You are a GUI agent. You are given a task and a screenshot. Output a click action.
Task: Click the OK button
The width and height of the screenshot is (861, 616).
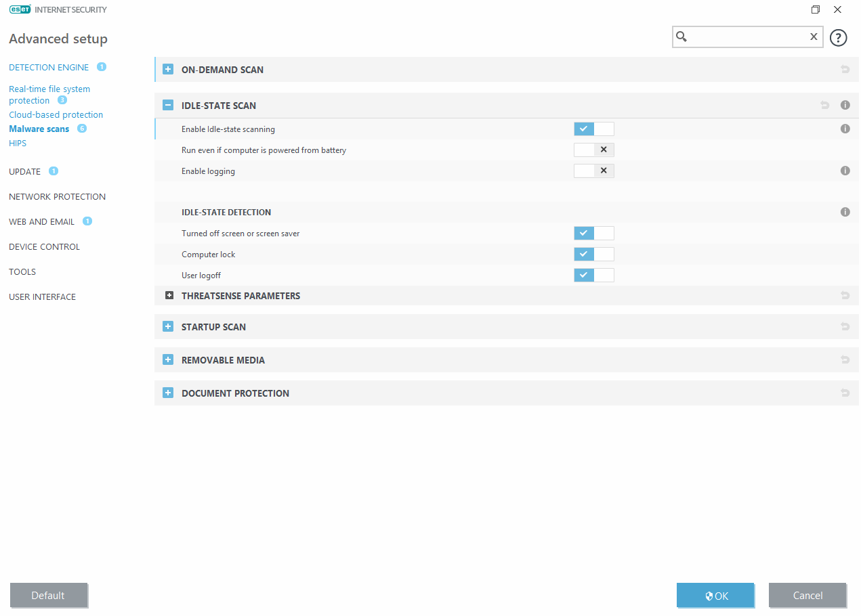[x=715, y=596]
